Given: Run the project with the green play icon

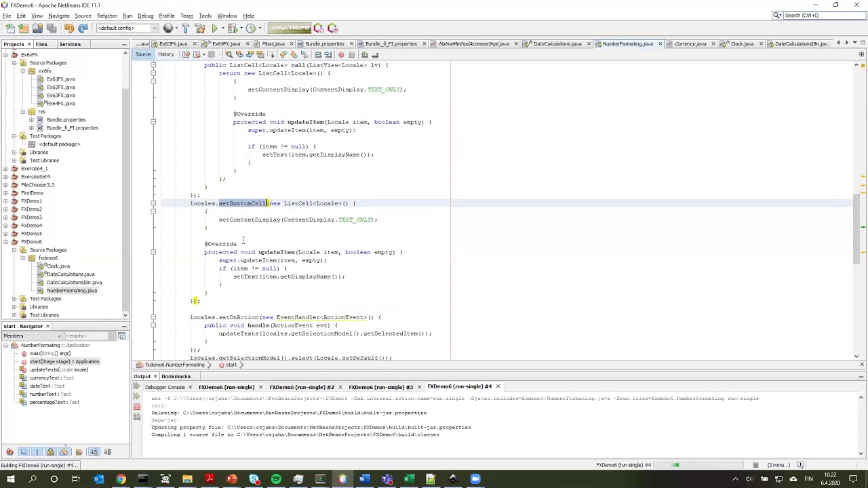Looking at the screenshot, I should [x=214, y=28].
